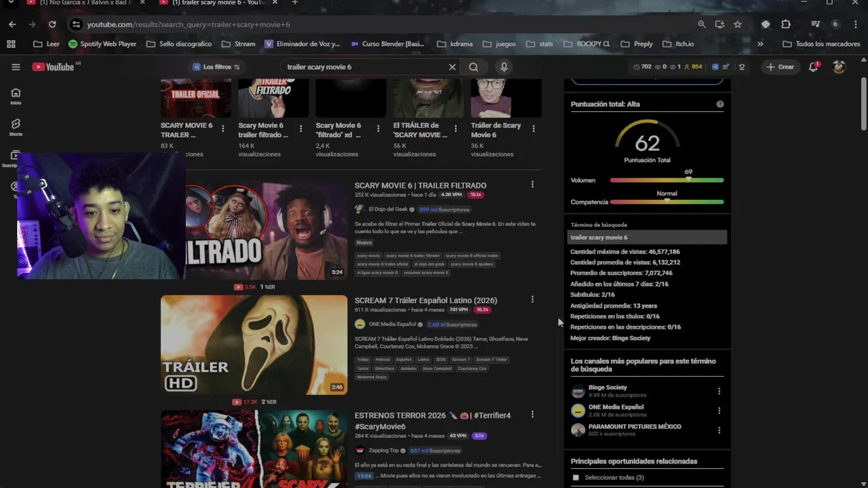
Task: Go back with the browser arrow
Action: click(12, 24)
